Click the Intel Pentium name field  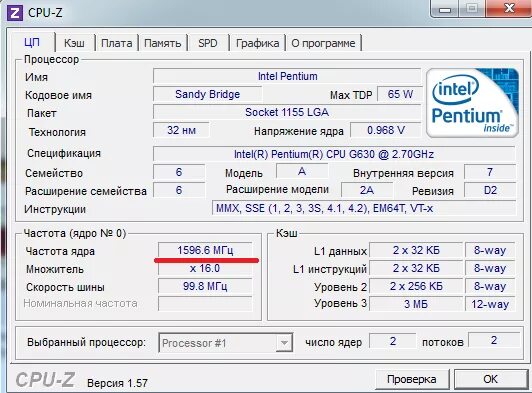pyautogui.click(x=287, y=76)
